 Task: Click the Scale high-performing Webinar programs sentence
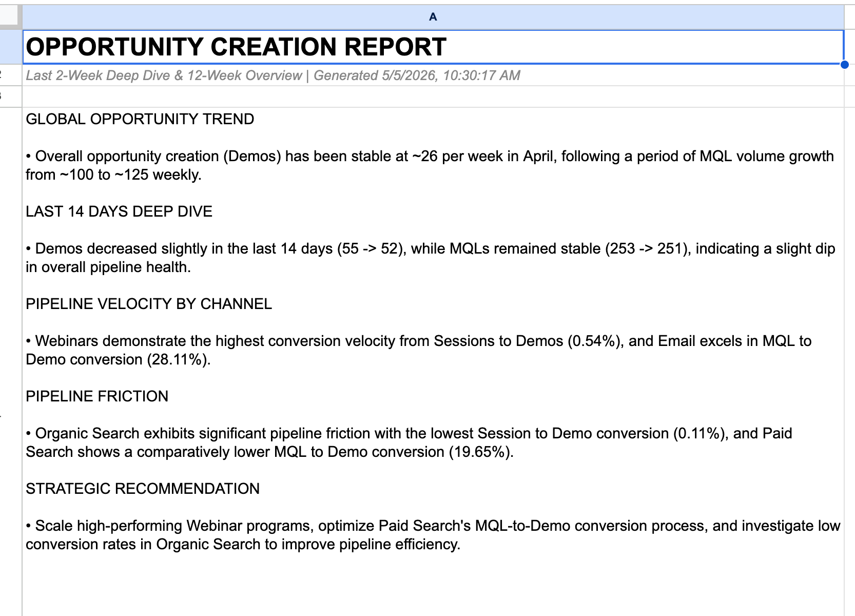pyautogui.click(x=433, y=535)
